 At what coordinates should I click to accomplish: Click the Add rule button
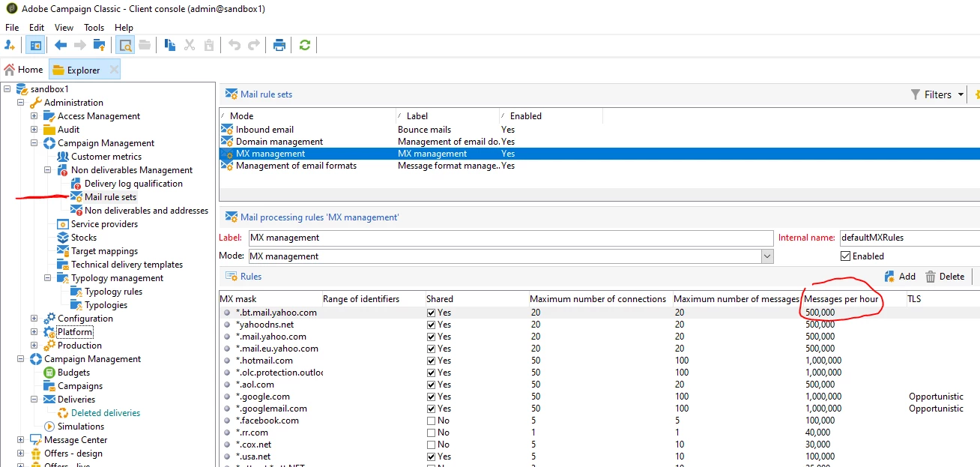pos(900,277)
